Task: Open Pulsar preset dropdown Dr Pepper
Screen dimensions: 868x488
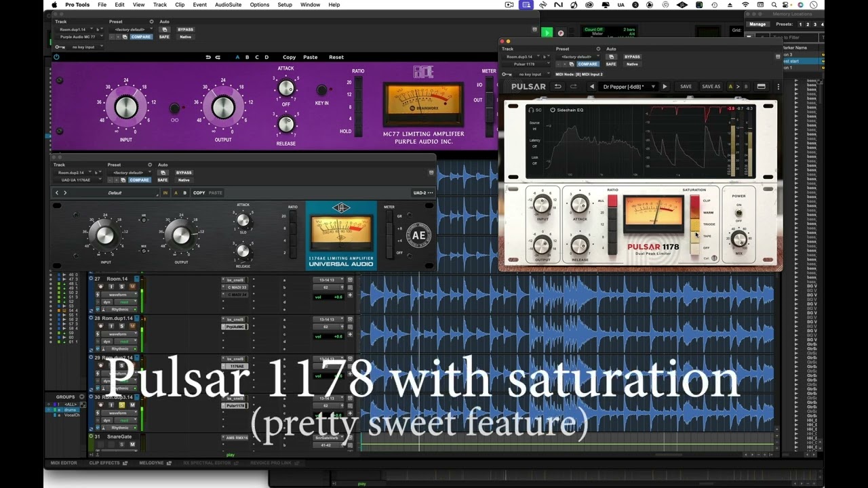Action: (629, 87)
